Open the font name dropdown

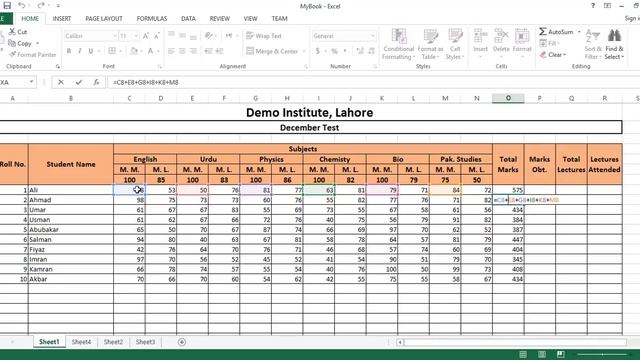[x=115, y=36]
